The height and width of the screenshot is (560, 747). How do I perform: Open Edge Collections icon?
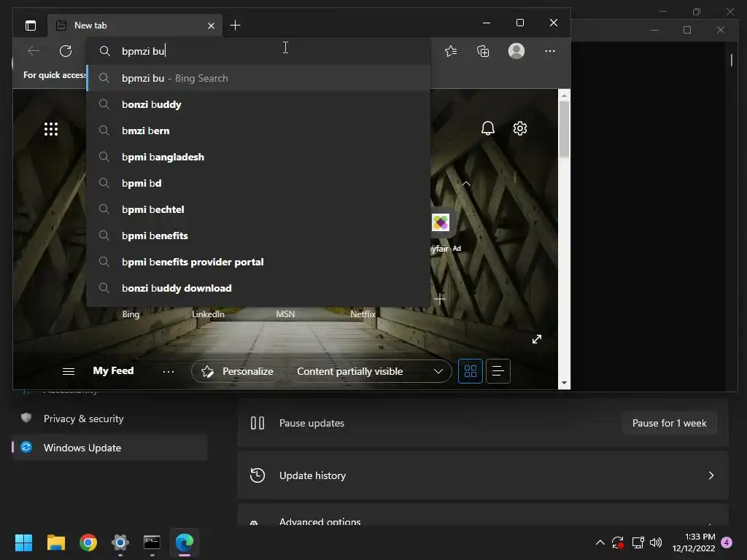(483, 51)
